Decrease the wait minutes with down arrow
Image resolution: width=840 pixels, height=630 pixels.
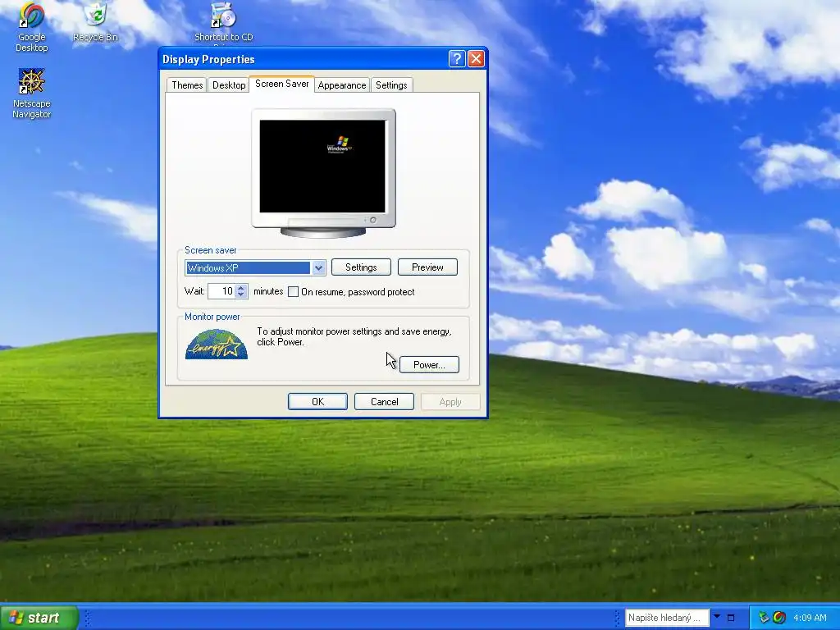pyautogui.click(x=241, y=294)
